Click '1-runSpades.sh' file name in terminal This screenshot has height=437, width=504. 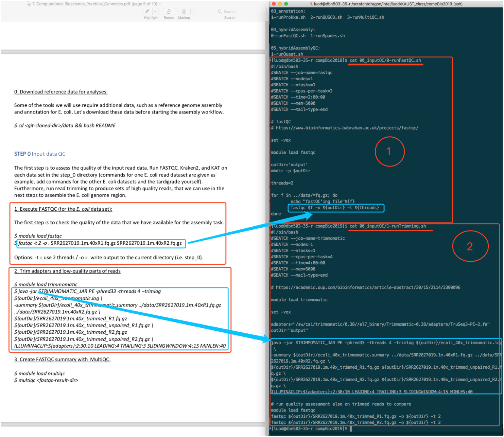coord(328,36)
